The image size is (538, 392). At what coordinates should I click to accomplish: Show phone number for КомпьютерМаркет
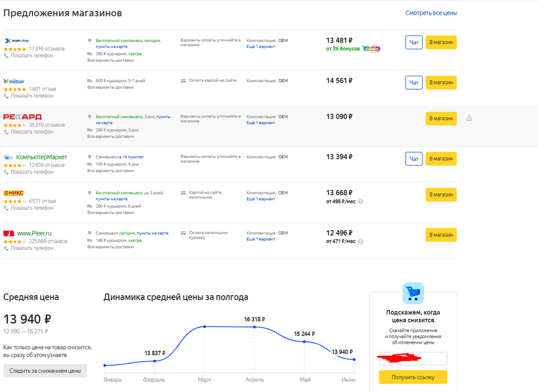[x=32, y=172]
